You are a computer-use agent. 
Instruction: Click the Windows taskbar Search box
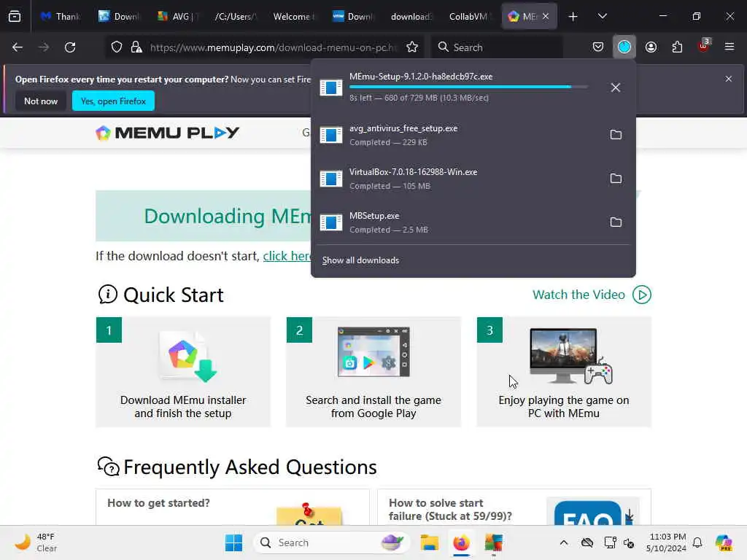click(332, 542)
